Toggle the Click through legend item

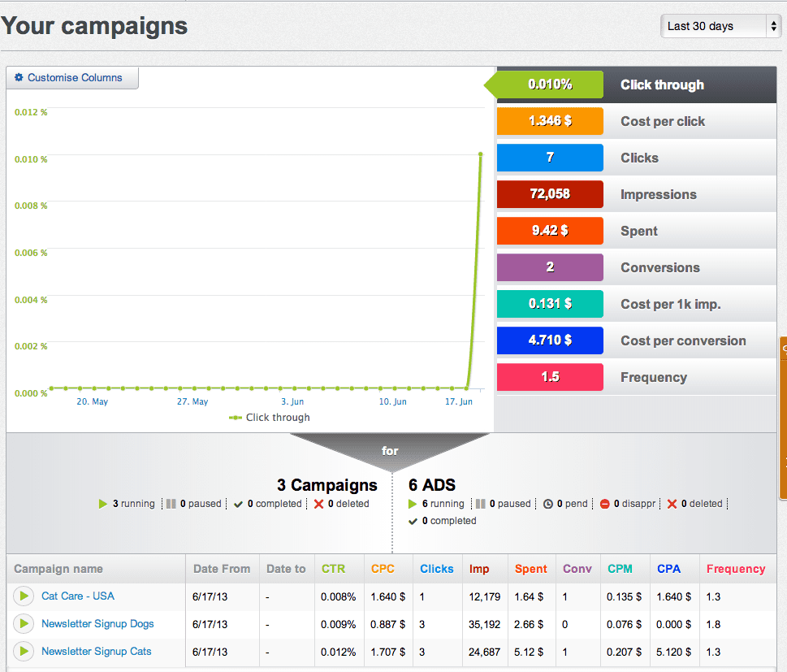270,418
